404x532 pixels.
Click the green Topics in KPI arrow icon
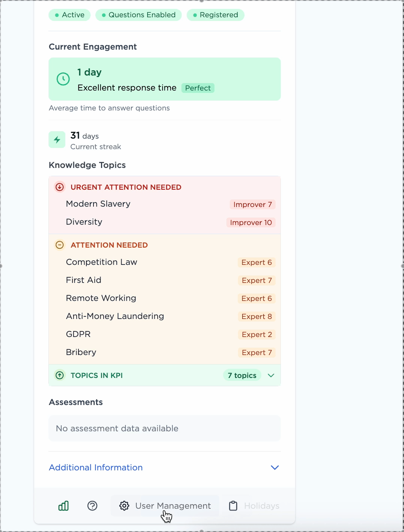[60, 375]
